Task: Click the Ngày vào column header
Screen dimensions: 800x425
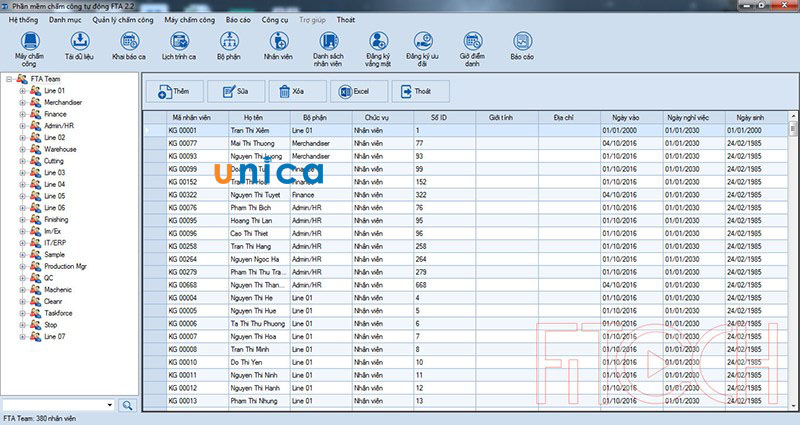Action: pyautogui.click(x=632, y=117)
